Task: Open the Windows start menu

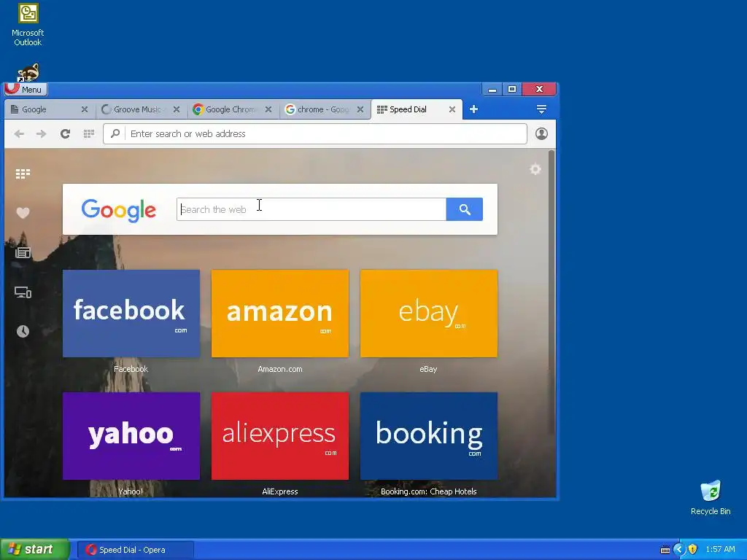Action: tap(35, 550)
